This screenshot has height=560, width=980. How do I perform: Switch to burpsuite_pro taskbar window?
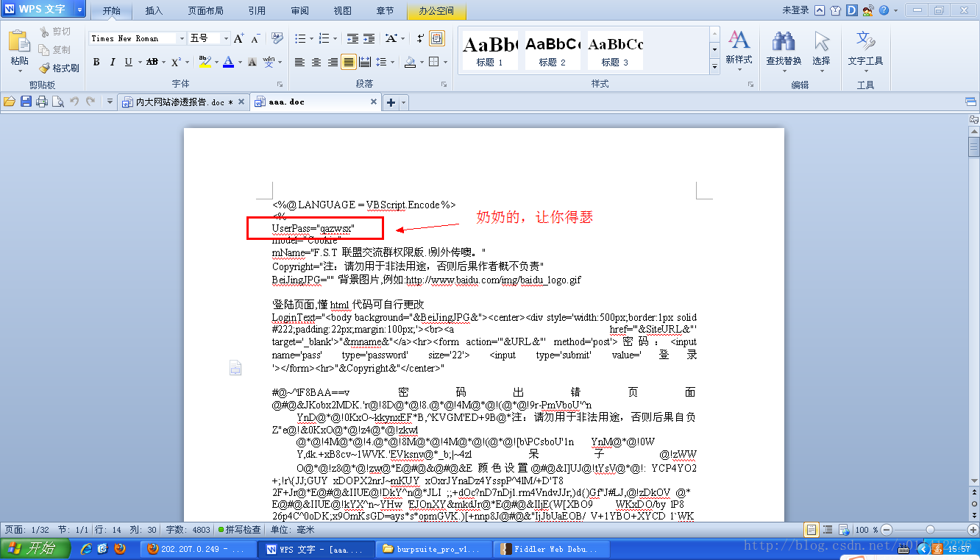[x=433, y=549]
